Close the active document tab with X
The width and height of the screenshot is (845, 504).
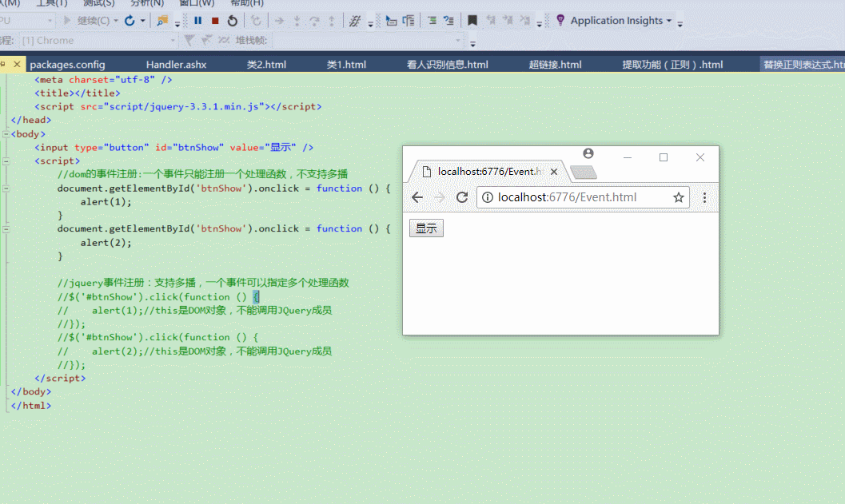pyautogui.click(x=17, y=64)
